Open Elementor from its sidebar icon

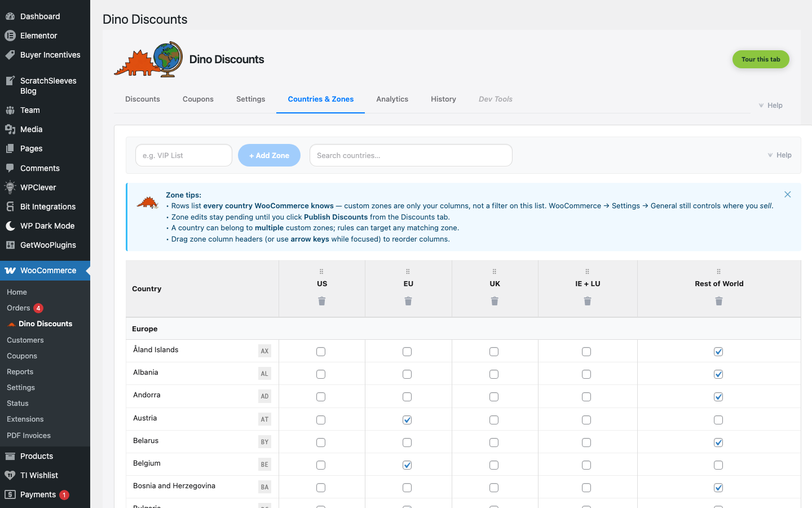pyautogui.click(x=10, y=36)
